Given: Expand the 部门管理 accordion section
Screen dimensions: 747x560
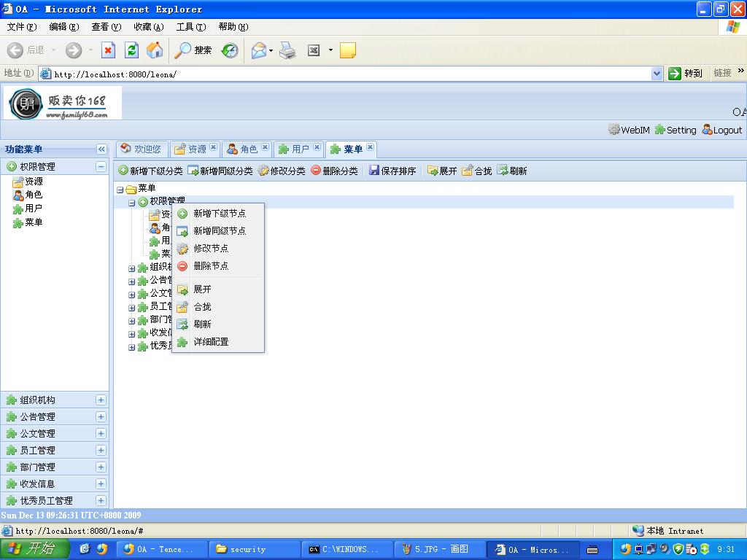Looking at the screenshot, I should [x=101, y=467].
